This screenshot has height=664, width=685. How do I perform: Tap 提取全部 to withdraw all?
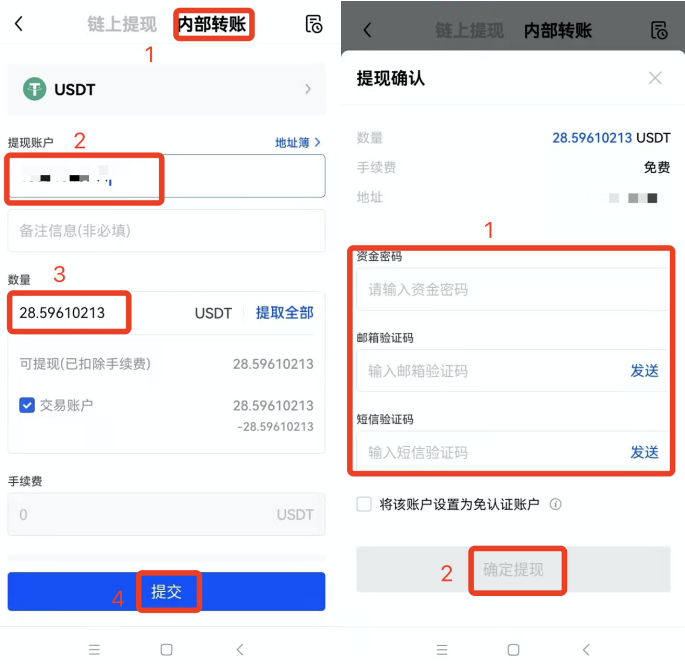[x=284, y=313]
